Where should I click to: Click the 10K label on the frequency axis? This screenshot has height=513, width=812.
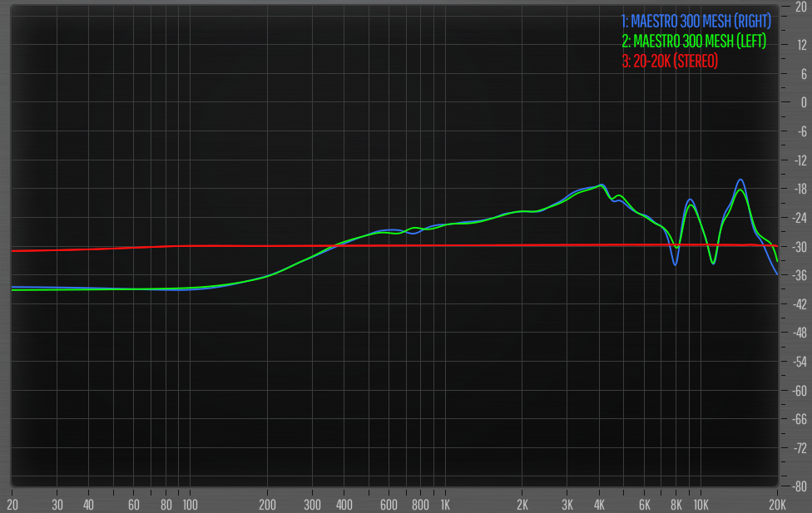point(701,505)
